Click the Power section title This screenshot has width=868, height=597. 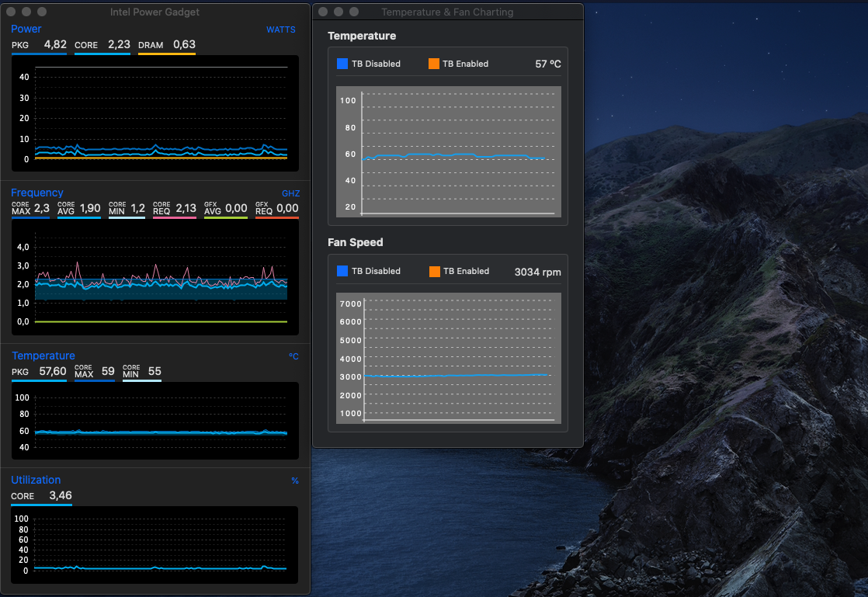pos(26,29)
